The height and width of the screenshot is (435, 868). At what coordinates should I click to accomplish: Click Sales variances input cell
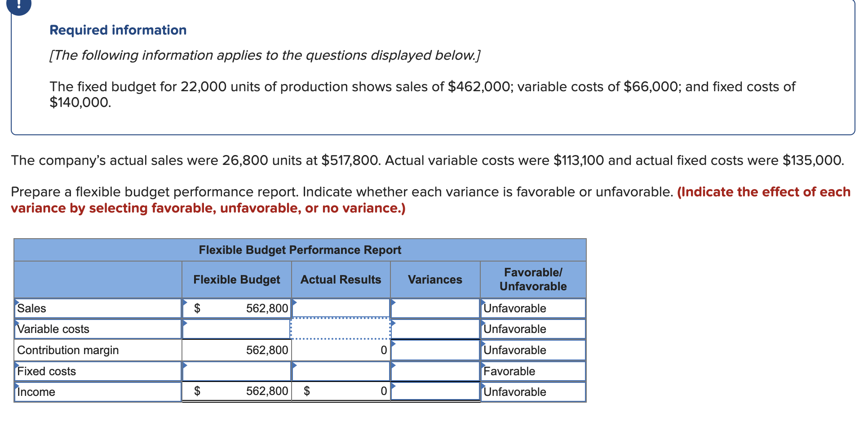pos(435,308)
